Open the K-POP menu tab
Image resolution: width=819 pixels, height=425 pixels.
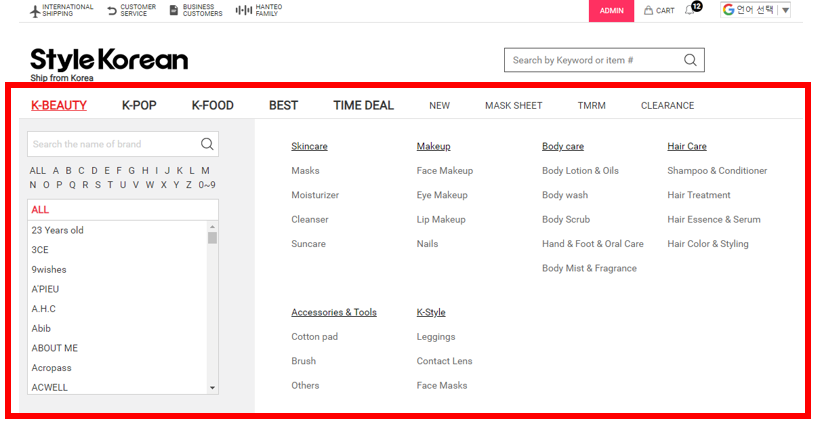coord(139,105)
